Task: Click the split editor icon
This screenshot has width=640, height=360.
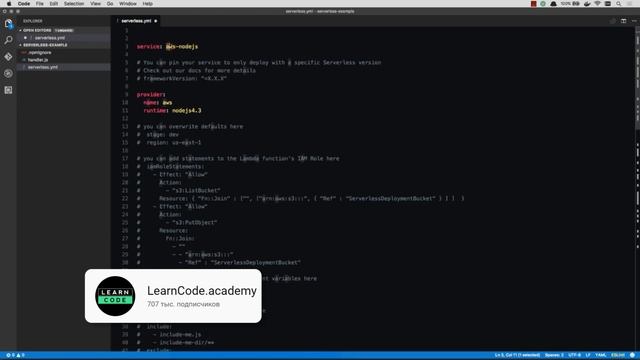Action: [623, 21]
